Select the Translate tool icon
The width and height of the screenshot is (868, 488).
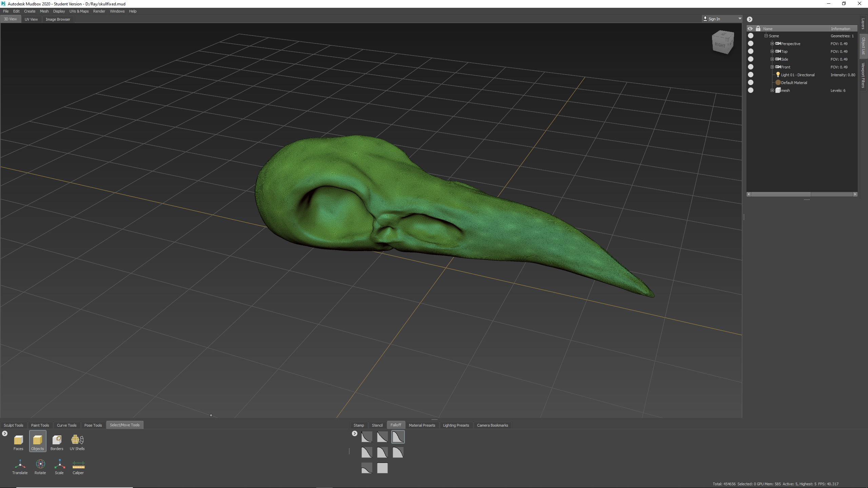point(19,465)
